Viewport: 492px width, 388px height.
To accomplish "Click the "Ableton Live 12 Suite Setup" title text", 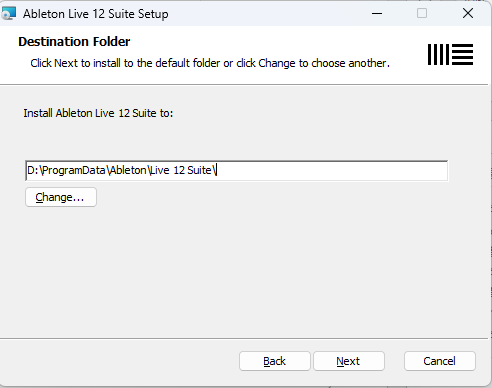I will [x=96, y=14].
